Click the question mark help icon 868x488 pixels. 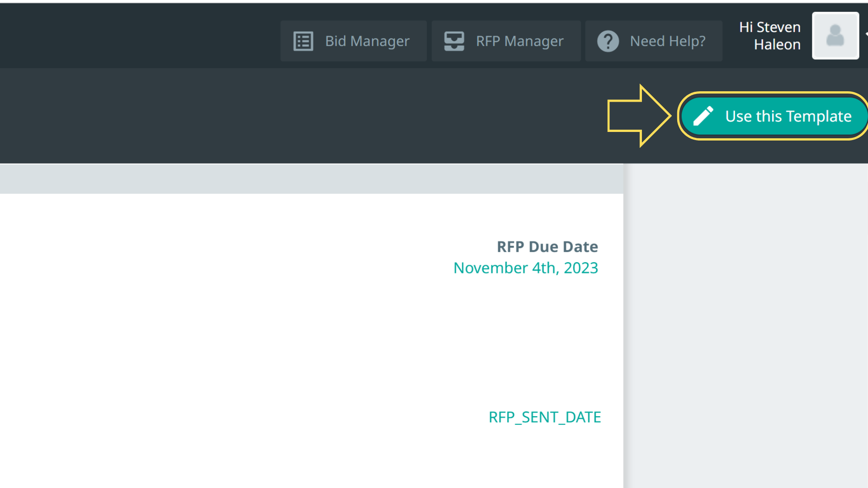(x=608, y=41)
